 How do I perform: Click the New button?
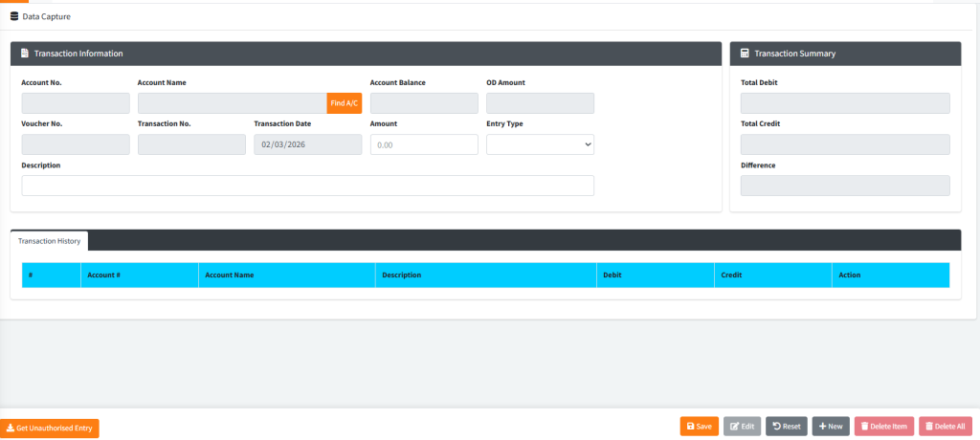pos(830,427)
